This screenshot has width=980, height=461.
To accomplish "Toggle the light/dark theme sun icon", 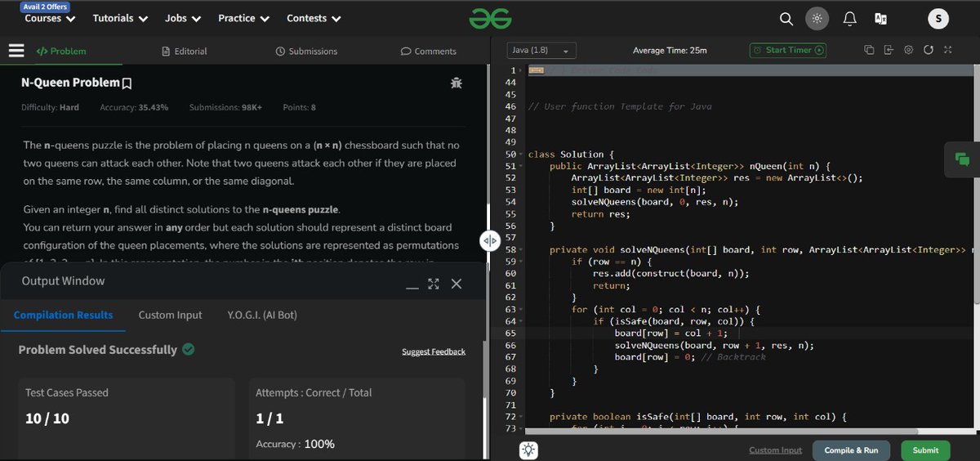I will click(x=817, y=18).
